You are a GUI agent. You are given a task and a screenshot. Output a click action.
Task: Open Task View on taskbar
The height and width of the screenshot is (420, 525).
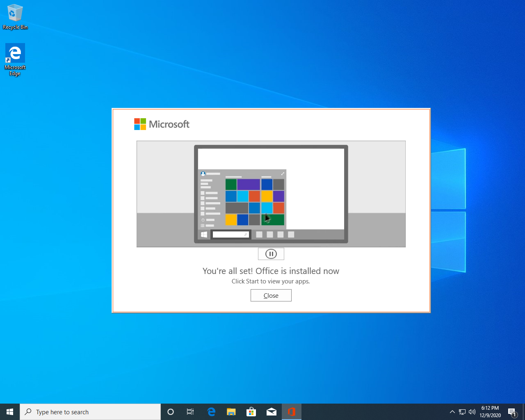[190, 412]
